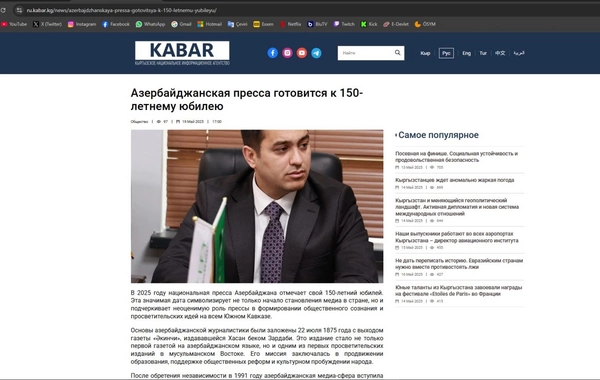Switch site language to Arabic
This screenshot has width=600, height=380.
pyautogui.click(x=519, y=53)
